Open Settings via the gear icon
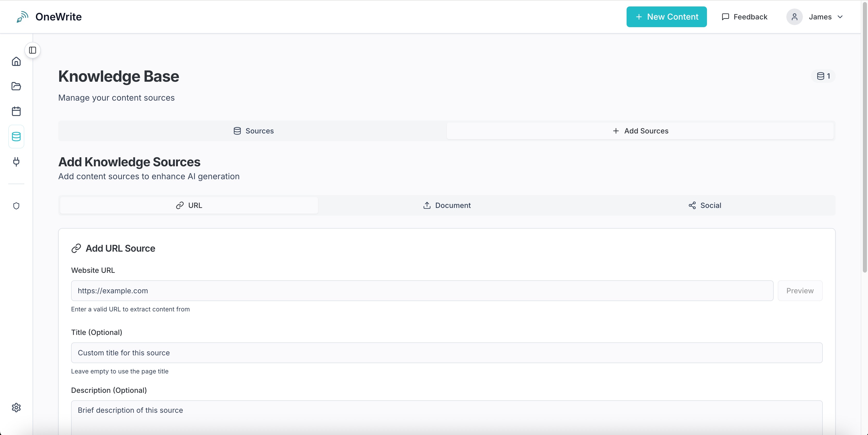The width and height of the screenshot is (868, 435). [16, 407]
